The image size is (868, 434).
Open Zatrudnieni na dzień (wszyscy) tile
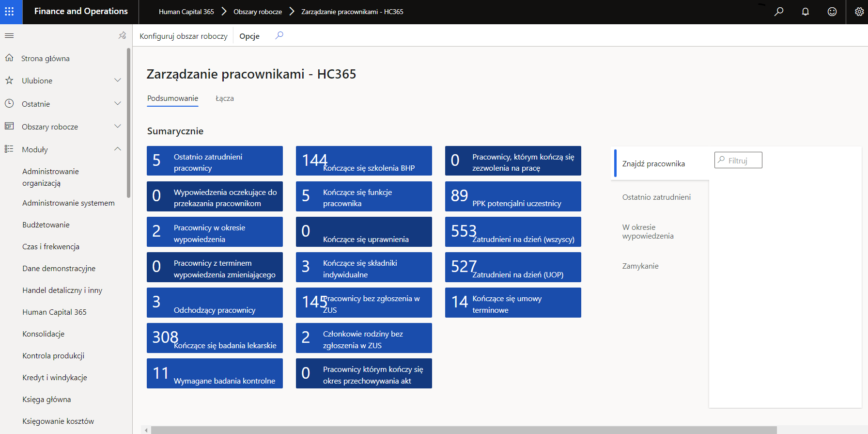[x=513, y=232]
